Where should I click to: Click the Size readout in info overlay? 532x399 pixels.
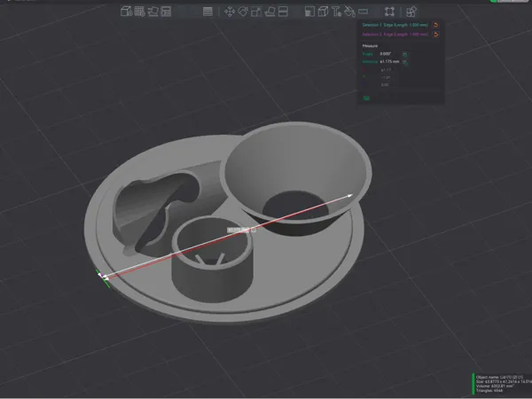click(x=504, y=381)
